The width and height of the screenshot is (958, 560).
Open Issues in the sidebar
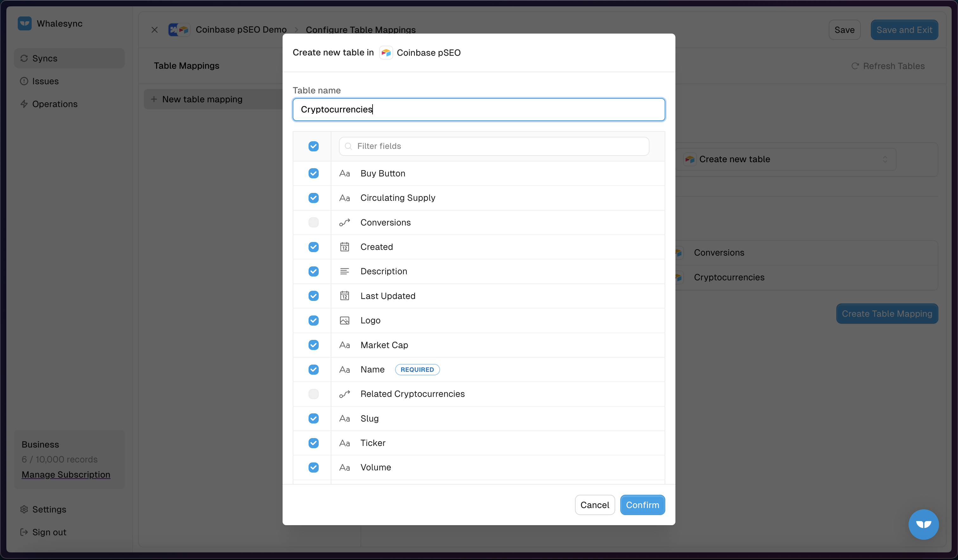point(45,81)
